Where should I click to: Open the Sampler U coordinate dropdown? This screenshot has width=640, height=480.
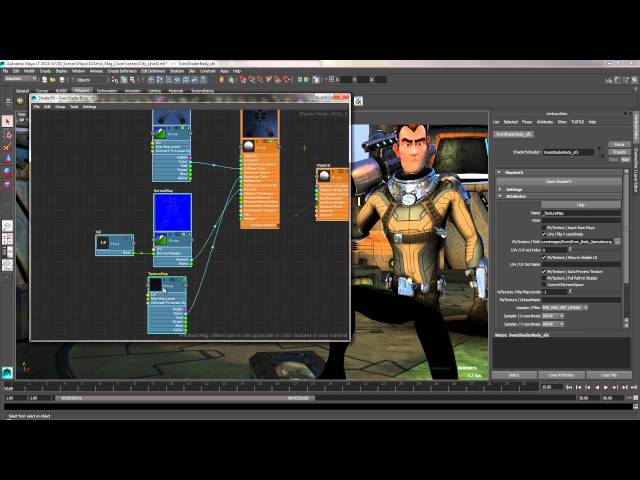(553, 316)
